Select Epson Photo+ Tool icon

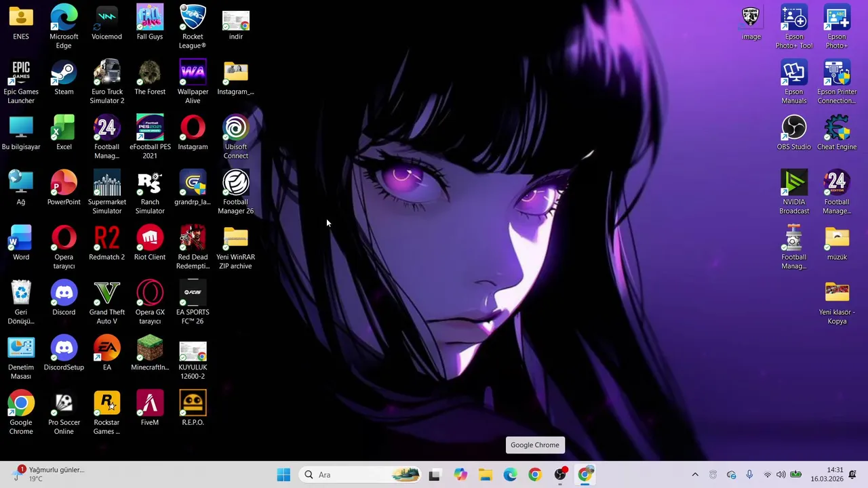pyautogui.click(x=794, y=27)
